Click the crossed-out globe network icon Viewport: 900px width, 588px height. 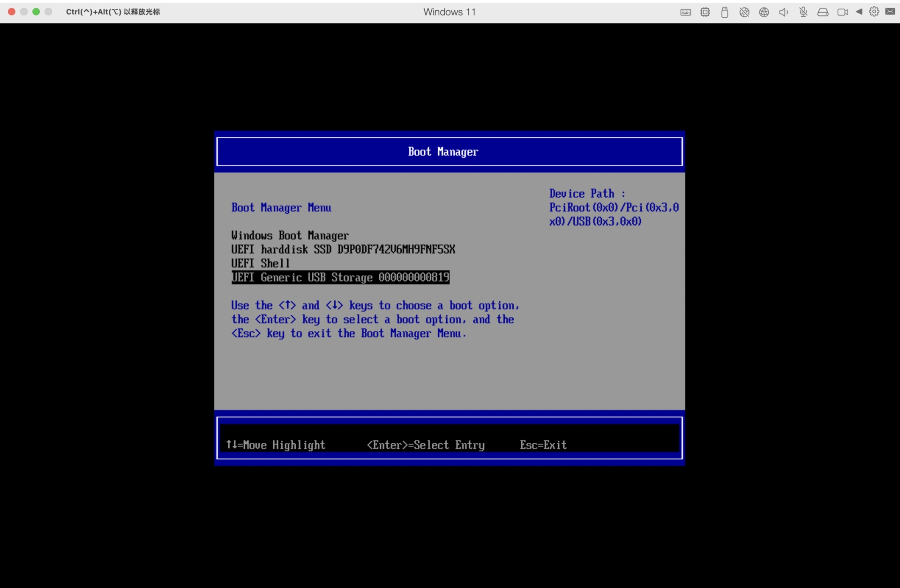744,12
